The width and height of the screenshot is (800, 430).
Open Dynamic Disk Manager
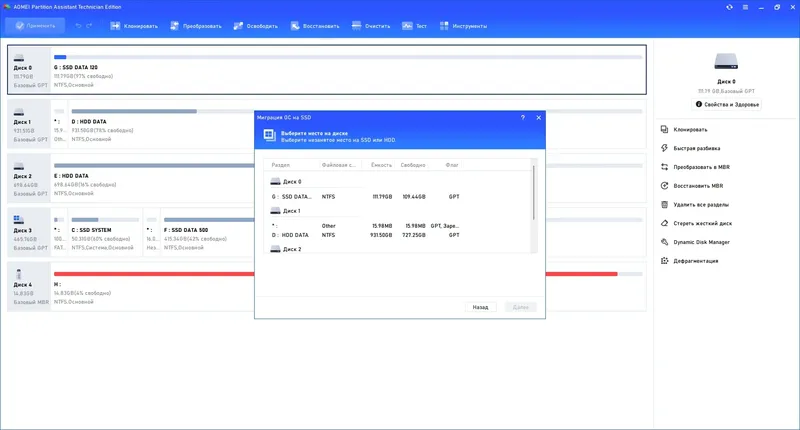click(695, 242)
